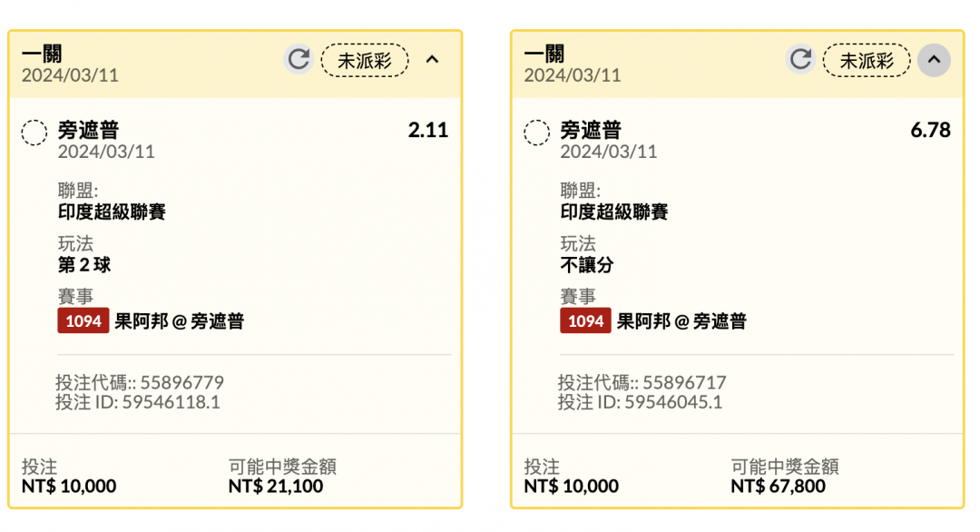
Task: Click the NT$ 67,800 possible winnings amount
Action: point(779,487)
